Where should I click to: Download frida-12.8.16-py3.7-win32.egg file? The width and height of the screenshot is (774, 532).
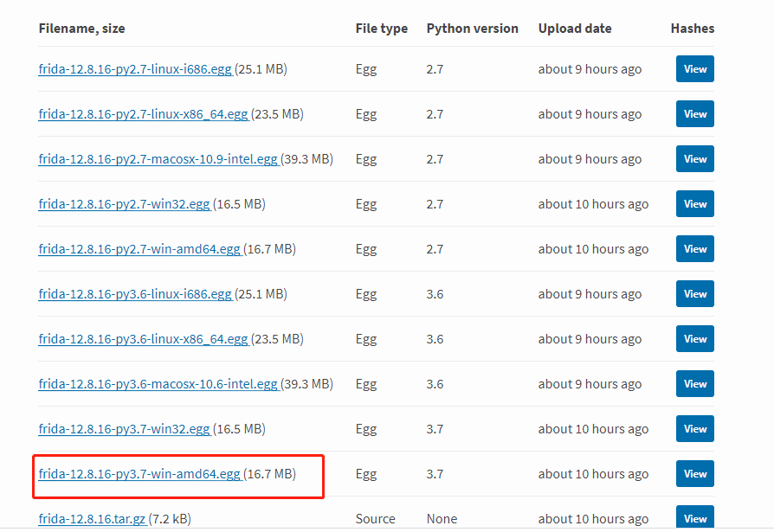[x=124, y=429]
